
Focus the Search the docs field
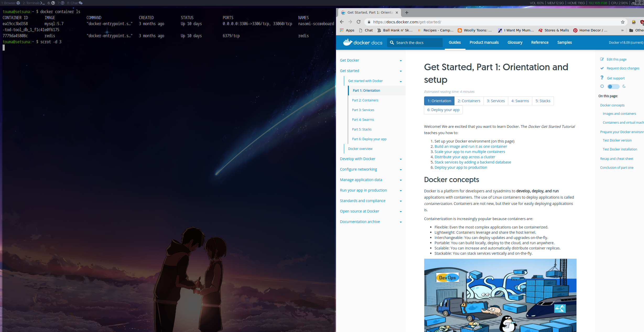point(415,42)
